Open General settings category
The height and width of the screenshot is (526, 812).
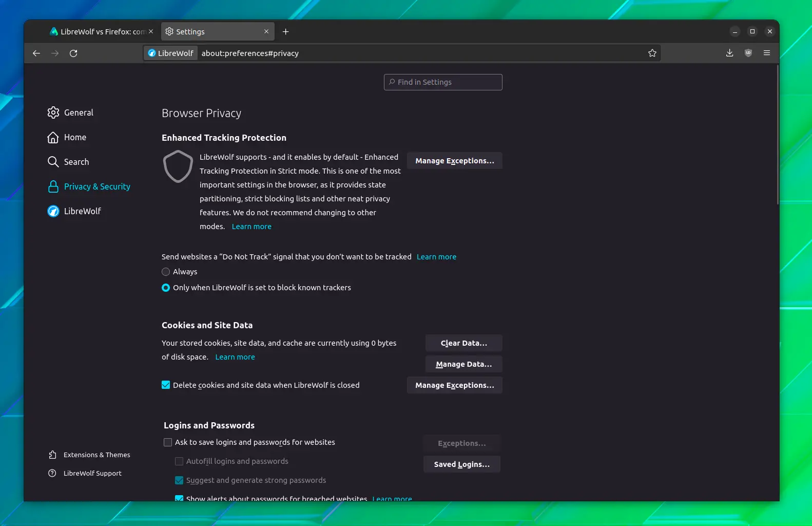[70, 112]
